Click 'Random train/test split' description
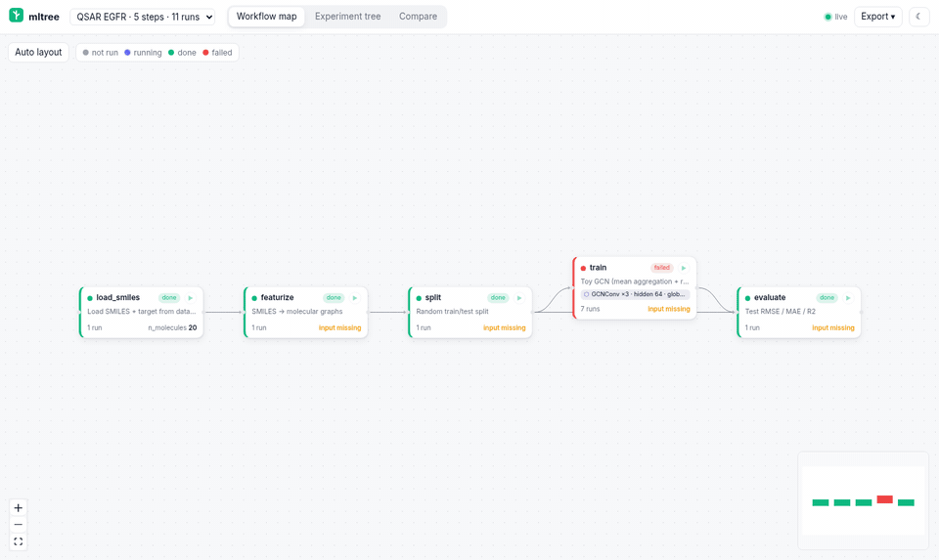Screen dimensions: 939x560 tap(452, 312)
